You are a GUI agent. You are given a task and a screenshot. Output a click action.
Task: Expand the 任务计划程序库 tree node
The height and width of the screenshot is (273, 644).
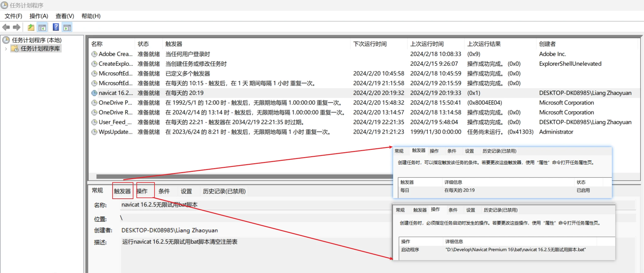coord(6,49)
